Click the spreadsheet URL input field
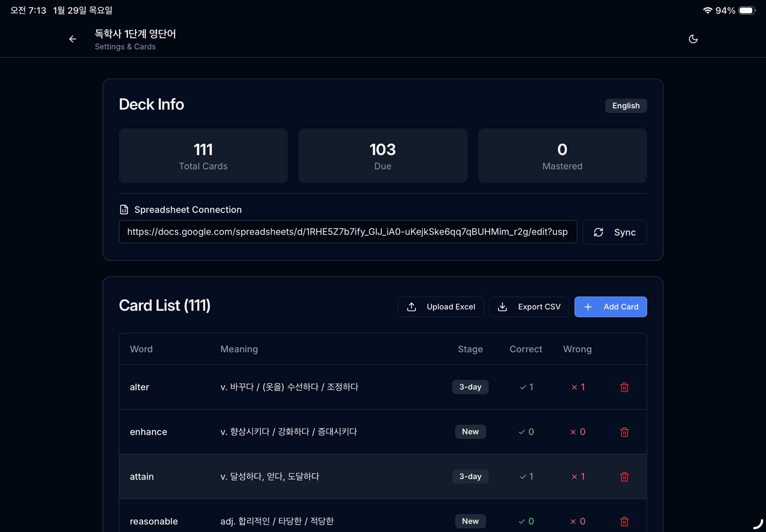This screenshot has height=532, width=766. 347,232
